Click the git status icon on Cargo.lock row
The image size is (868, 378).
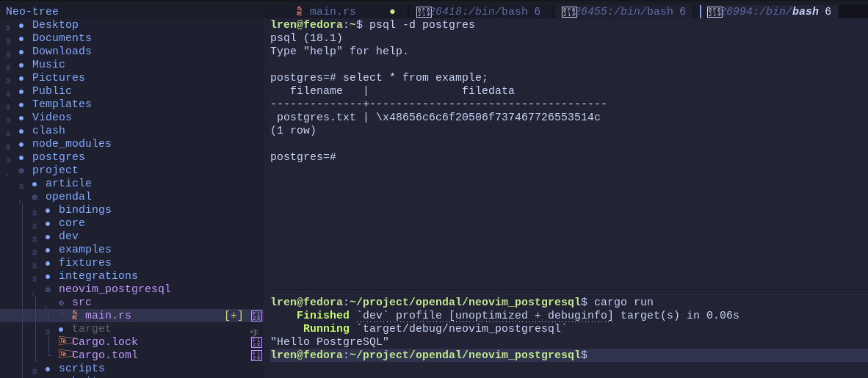(256, 342)
